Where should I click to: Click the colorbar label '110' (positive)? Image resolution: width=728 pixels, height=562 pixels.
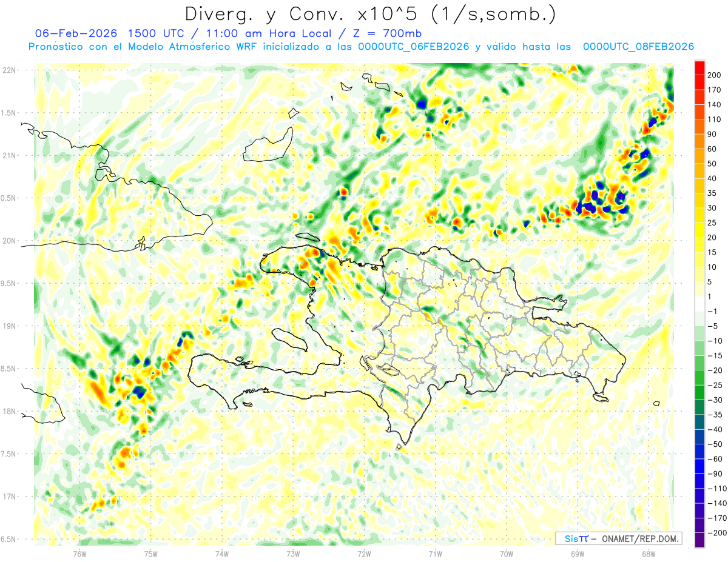coord(714,119)
